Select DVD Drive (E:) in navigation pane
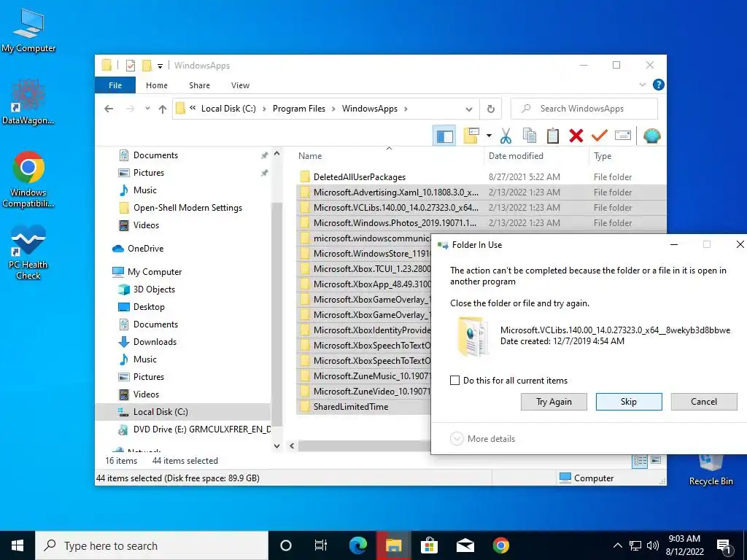This screenshot has height=560, width=747. point(194,429)
